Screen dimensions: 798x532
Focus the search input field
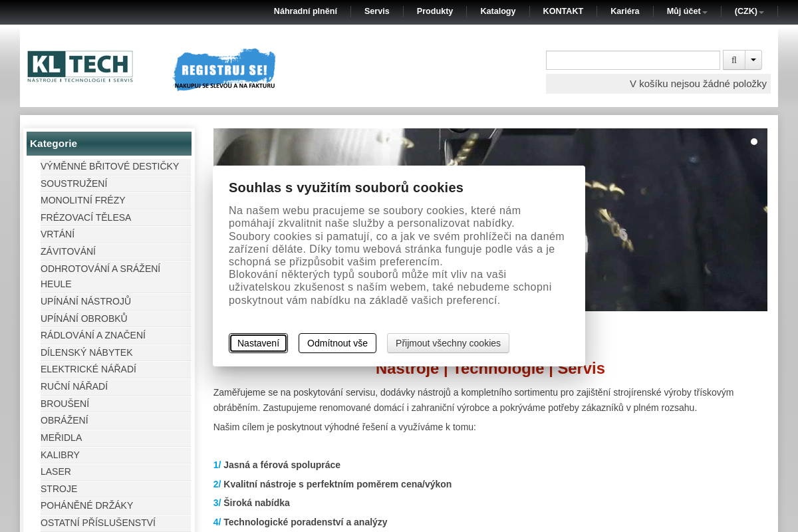click(x=632, y=60)
